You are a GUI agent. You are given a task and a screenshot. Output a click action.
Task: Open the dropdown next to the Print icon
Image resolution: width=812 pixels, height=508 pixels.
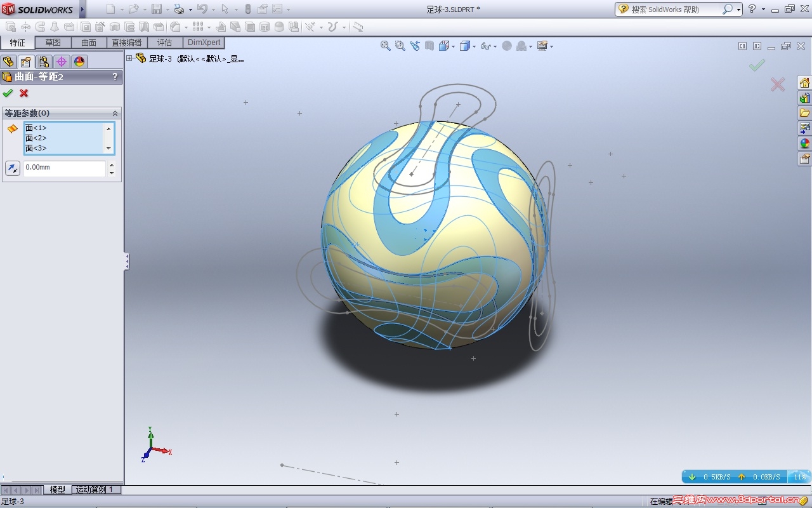point(189,10)
